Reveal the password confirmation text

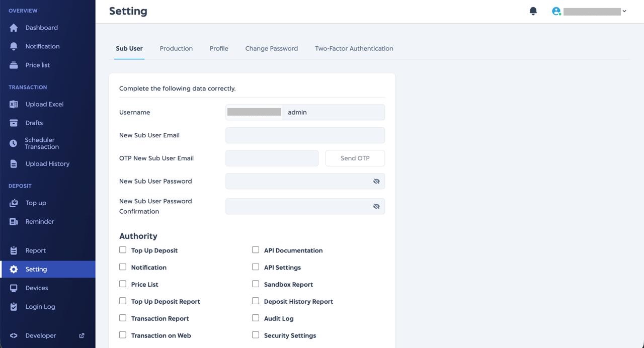click(x=376, y=206)
